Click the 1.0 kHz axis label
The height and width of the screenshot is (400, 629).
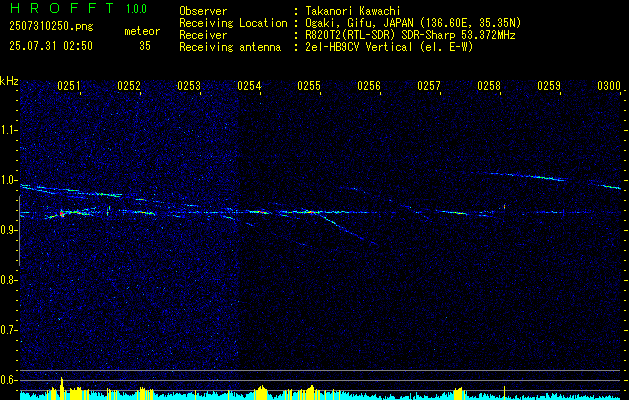[x=9, y=180]
